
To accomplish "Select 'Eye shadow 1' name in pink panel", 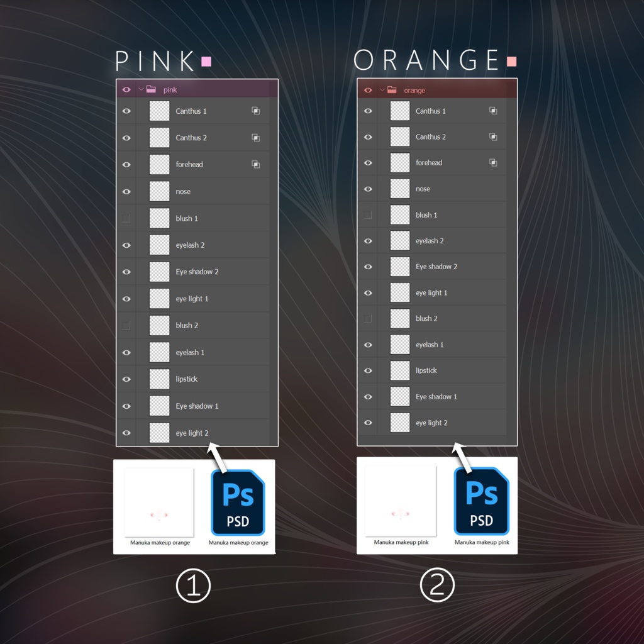I will tap(197, 406).
